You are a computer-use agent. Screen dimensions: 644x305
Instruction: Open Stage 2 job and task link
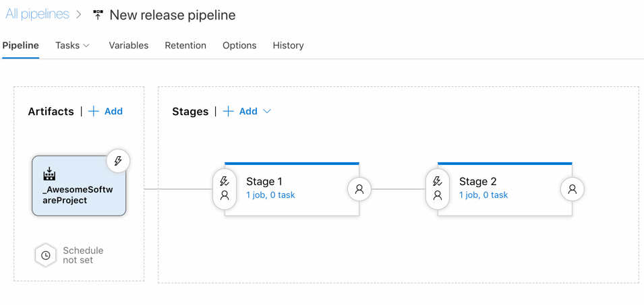pyautogui.click(x=484, y=195)
